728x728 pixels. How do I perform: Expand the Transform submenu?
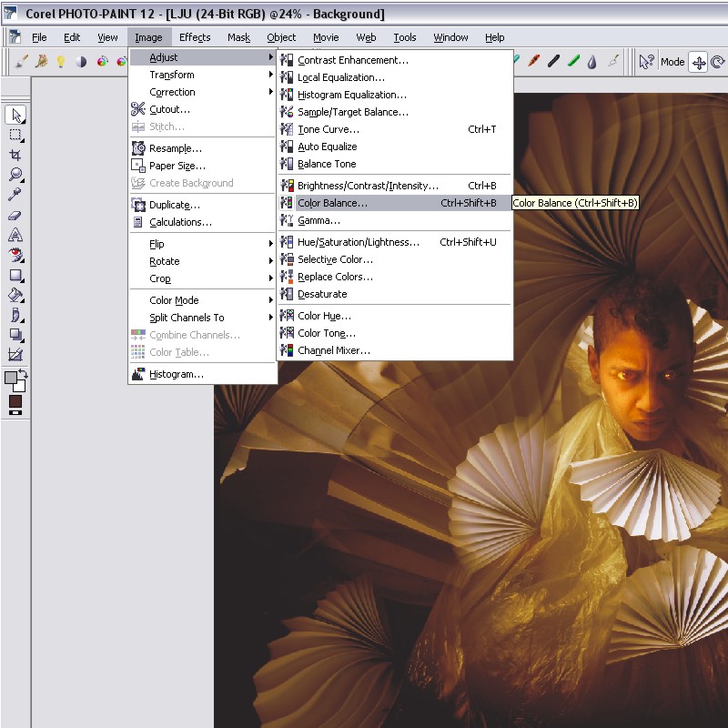pyautogui.click(x=202, y=75)
